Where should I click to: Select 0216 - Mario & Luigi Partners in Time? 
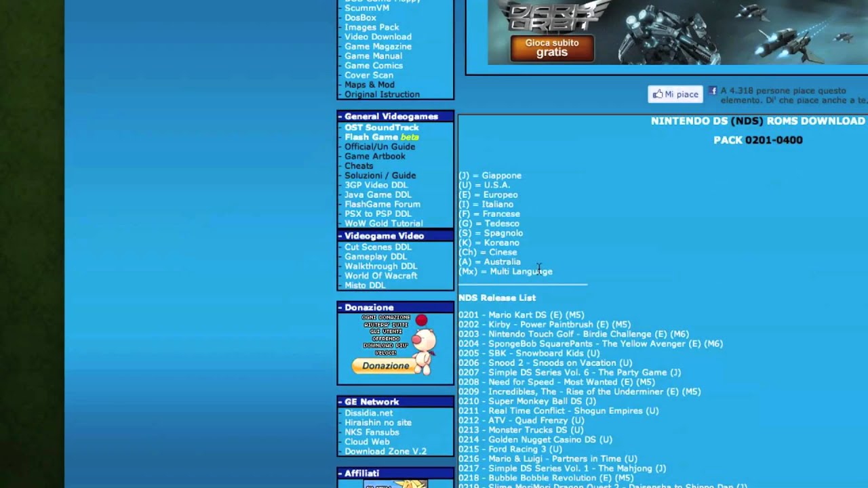[x=548, y=459]
